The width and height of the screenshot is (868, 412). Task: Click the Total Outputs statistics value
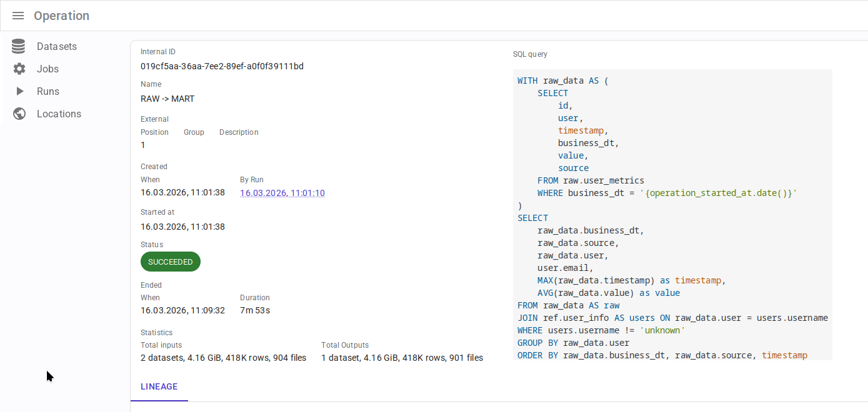coord(402,358)
